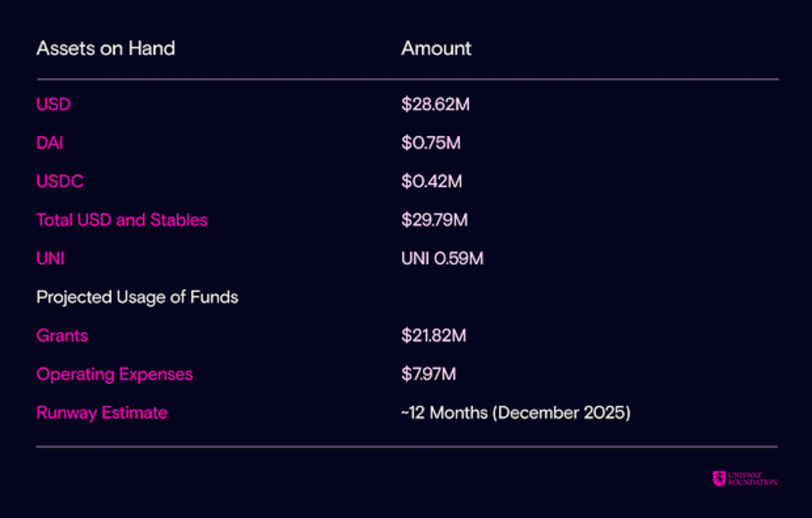The width and height of the screenshot is (812, 518).
Task: Click the UNI 0.59M amount
Action: (x=442, y=258)
